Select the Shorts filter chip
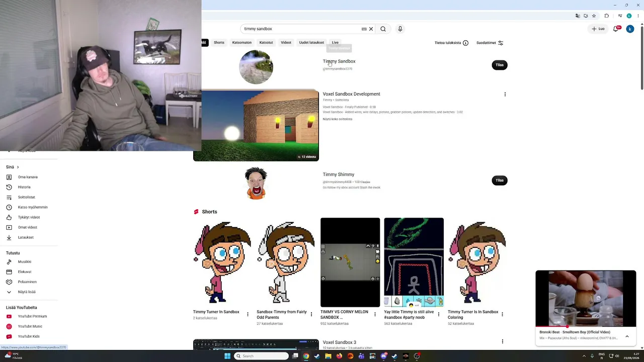Screen dimensions: 644x362 point(219,42)
